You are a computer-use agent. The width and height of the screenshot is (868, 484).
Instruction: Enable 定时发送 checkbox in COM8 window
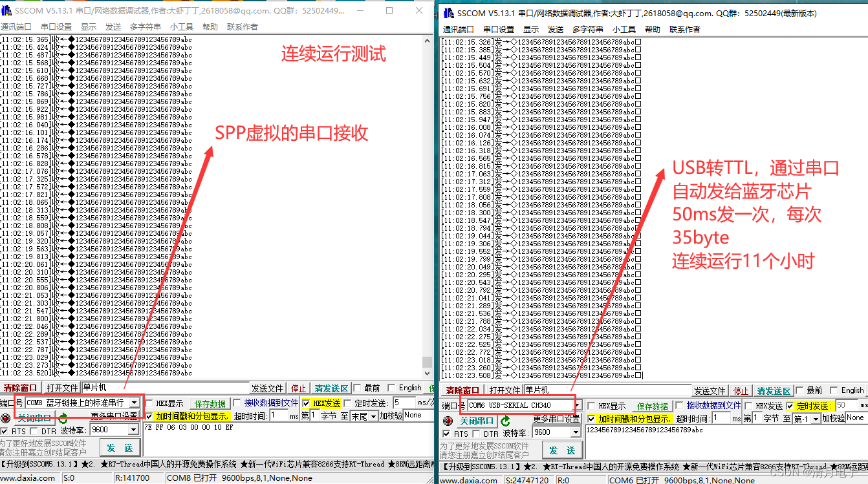pos(348,403)
